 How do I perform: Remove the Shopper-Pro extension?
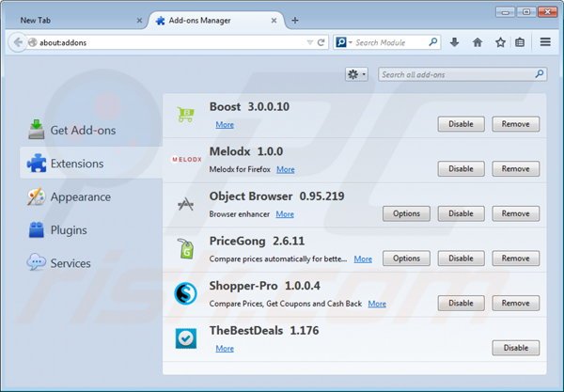515,304
